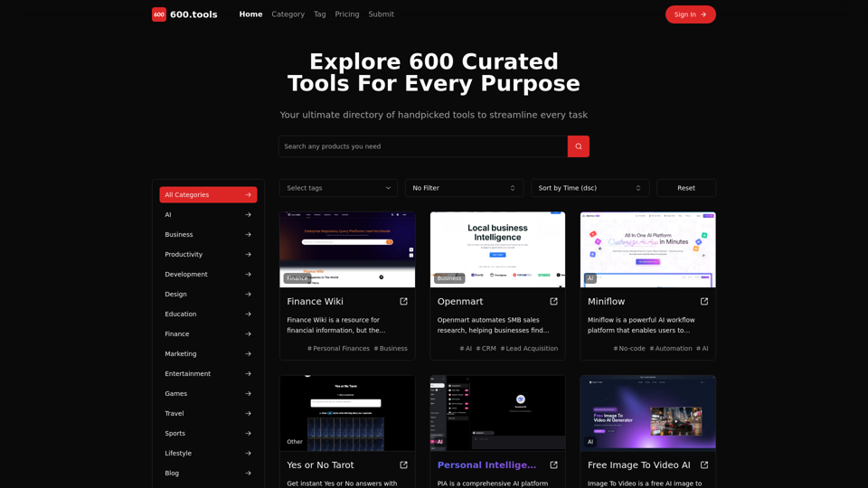Click the Automation tag
This screenshot has width=868, height=488.
click(671, 349)
